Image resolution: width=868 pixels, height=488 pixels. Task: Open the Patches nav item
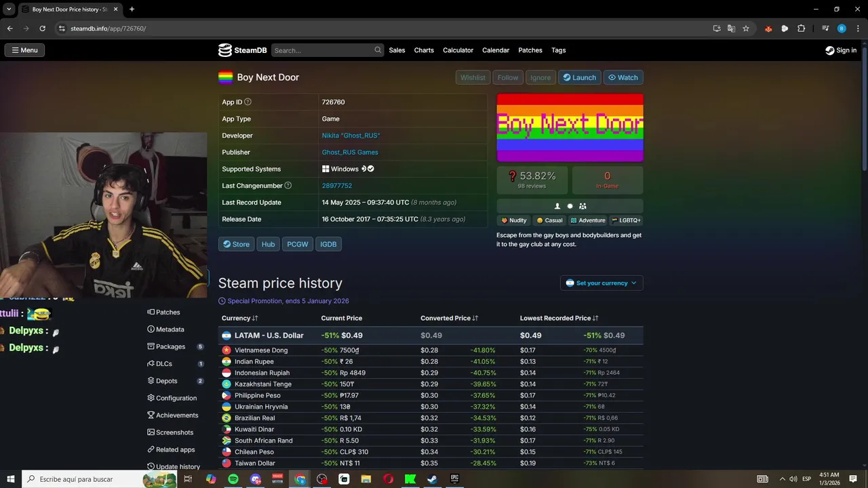click(x=530, y=50)
